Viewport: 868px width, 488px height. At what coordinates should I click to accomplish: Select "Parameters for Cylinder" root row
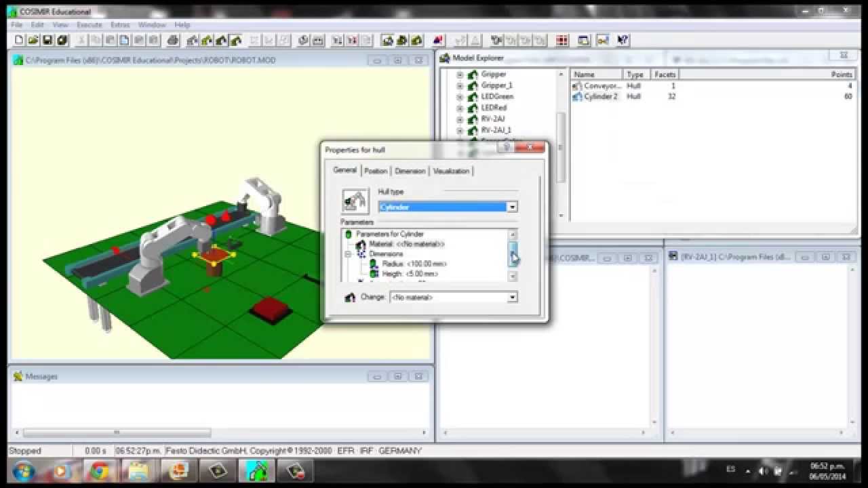[x=390, y=235]
